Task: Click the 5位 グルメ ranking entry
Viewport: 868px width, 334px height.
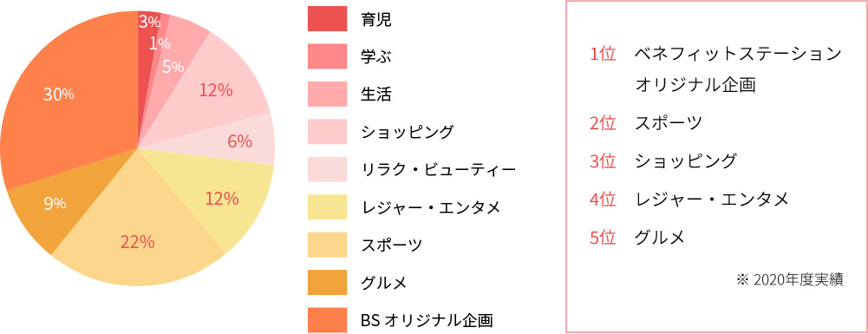Action: [637, 237]
